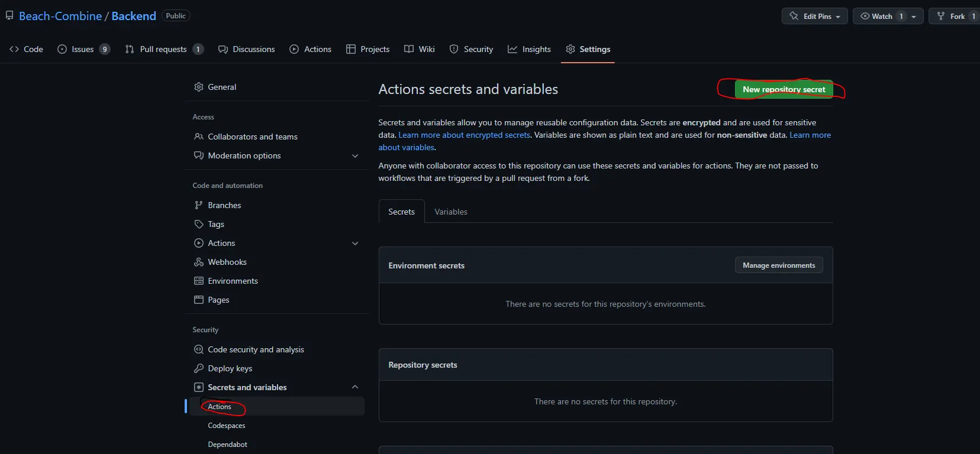Expand the Moderation options chevron
The height and width of the screenshot is (454, 980).
[x=355, y=156]
